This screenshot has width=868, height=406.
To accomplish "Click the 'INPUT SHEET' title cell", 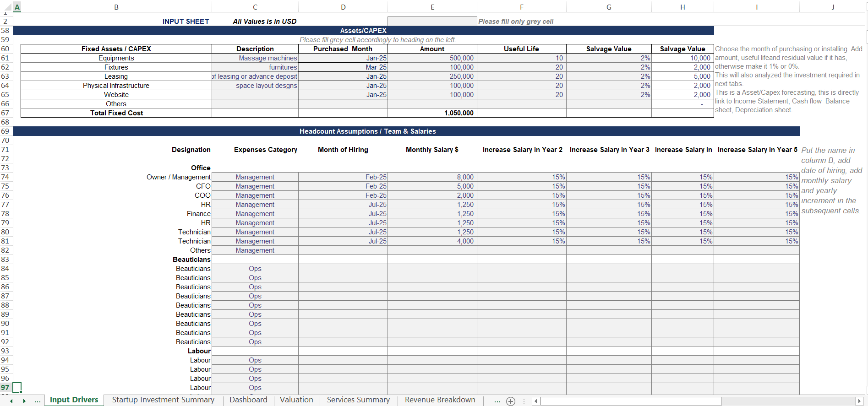I will (x=186, y=22).
